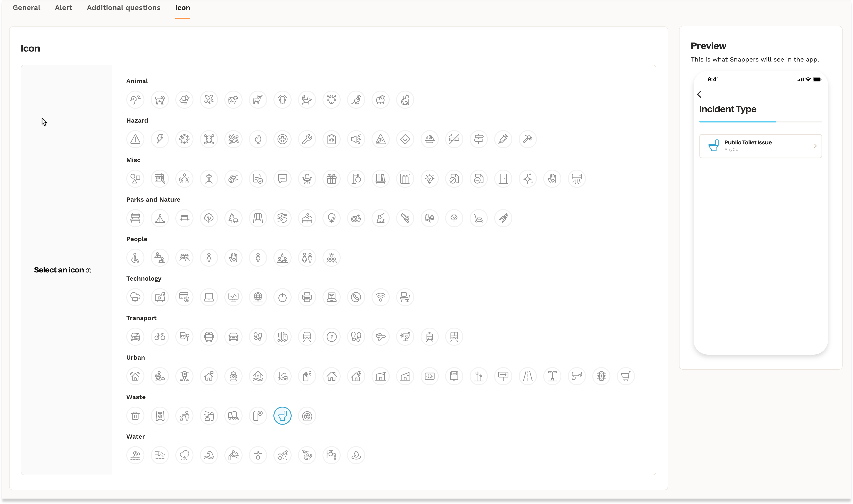Open the Public Toilet Issue preview item
This screenshot has height=504, width=853.
(760, 146)
